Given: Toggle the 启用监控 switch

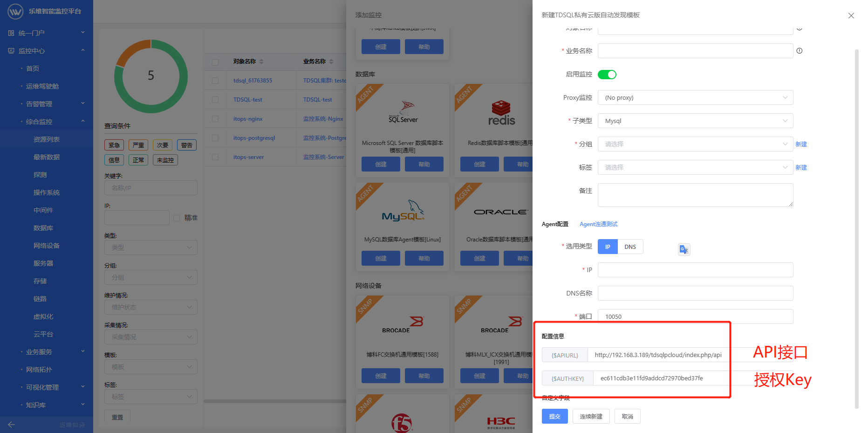Looking at the screenshot, I should 607,75.
